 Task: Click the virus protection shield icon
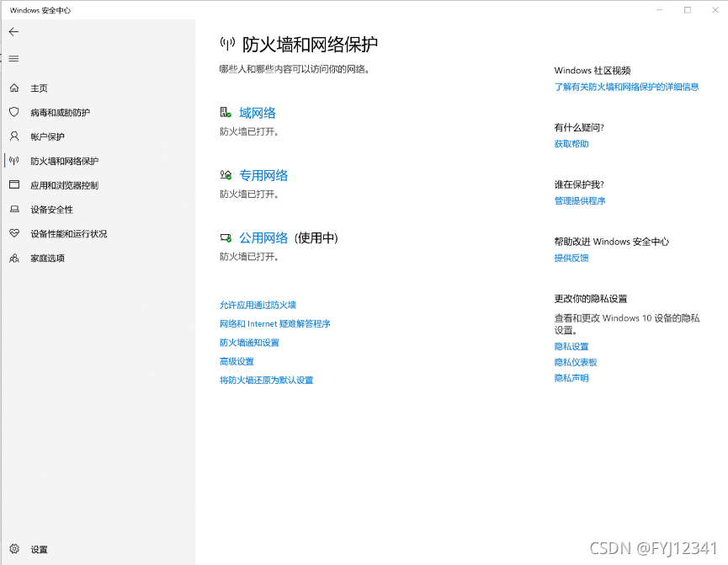[14, 112]
